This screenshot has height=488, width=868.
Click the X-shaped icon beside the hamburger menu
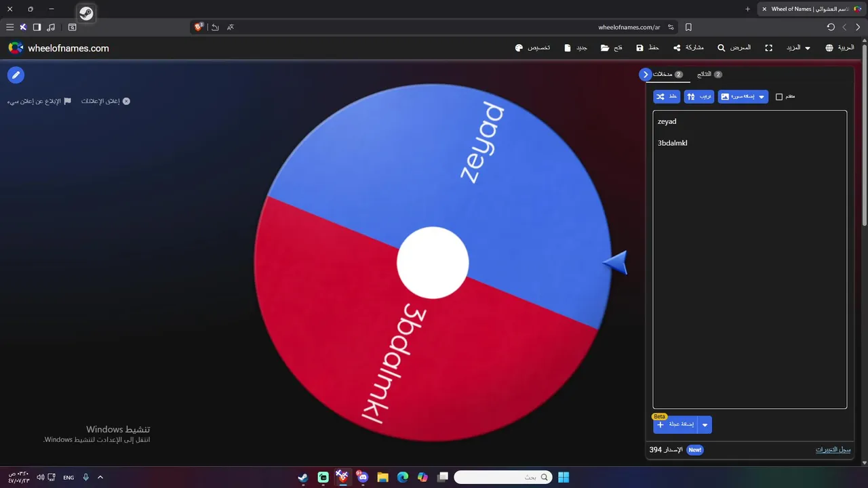[23, 27]
